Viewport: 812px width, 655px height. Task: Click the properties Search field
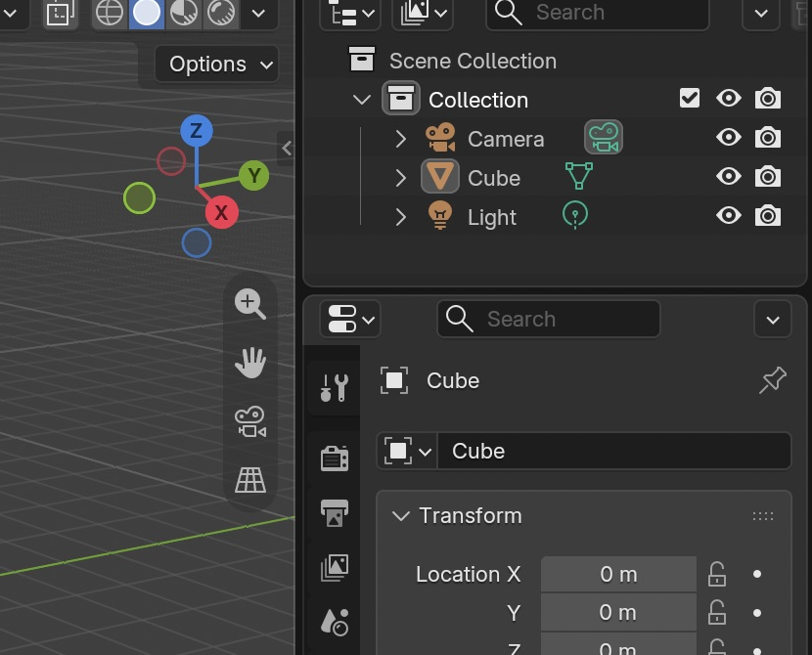[x=549, y=319]
